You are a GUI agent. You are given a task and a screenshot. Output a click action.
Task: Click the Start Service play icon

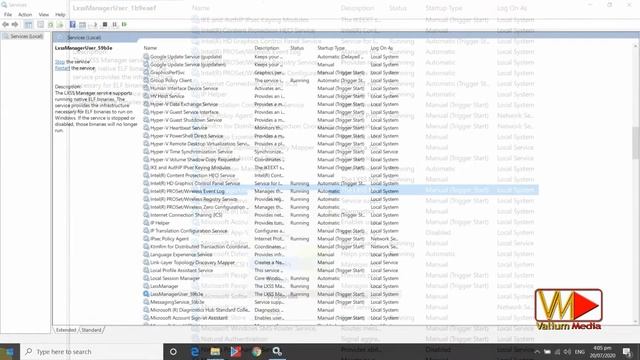click(x=96, y=24)
